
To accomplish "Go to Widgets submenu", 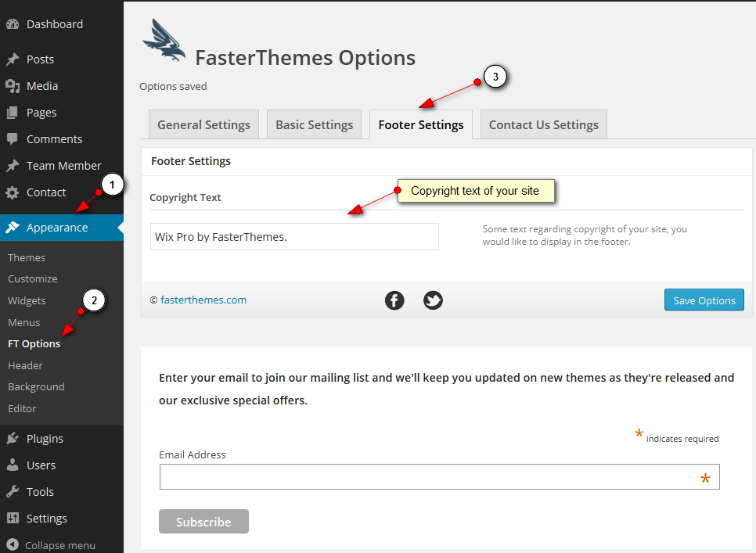I will (27, 301).
